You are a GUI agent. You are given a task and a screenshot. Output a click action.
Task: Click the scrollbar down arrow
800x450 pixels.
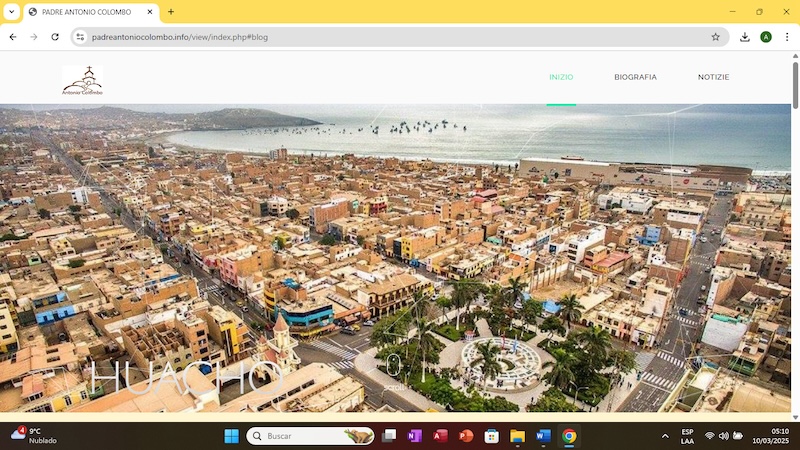tap(795, 417)
